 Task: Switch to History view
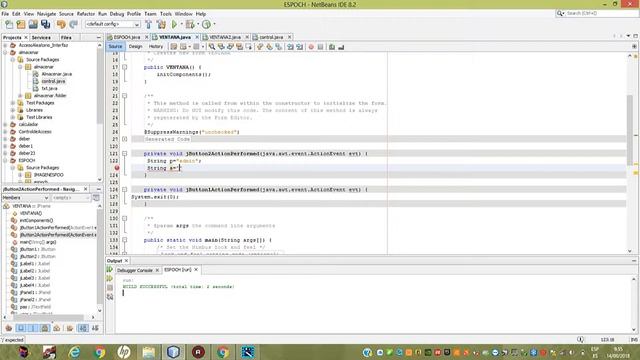click(156, 47)
